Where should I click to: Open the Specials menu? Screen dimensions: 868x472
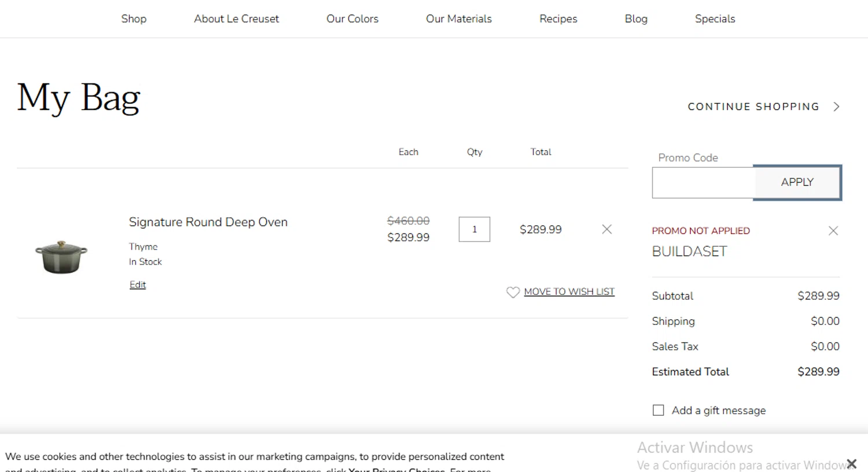click(x=715, y=19)
